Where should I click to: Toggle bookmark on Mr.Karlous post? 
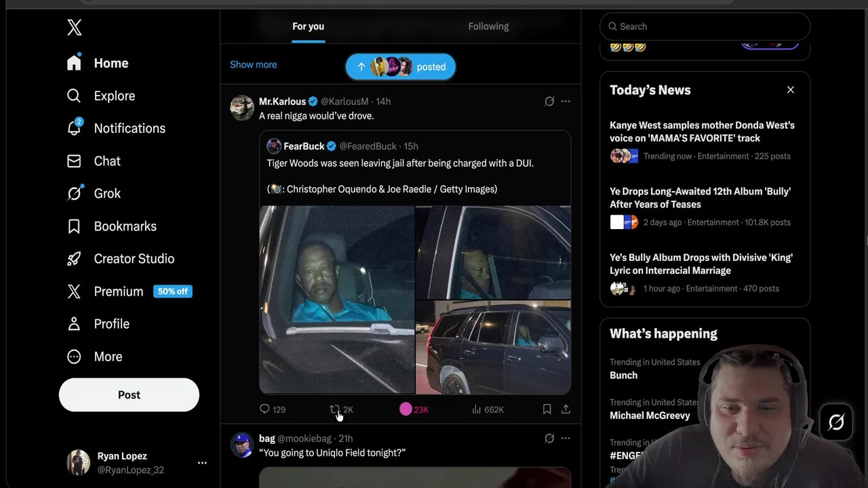pos(547,409)
